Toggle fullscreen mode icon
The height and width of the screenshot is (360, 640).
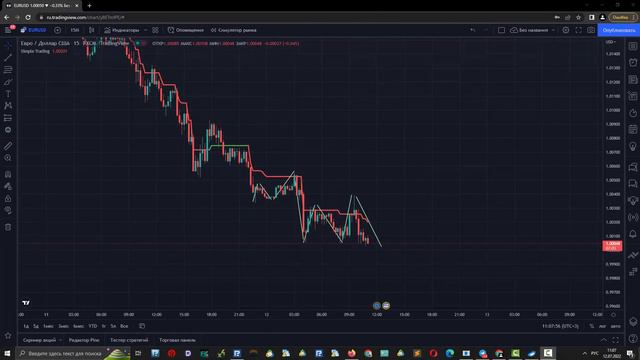[x=578, y=30]
